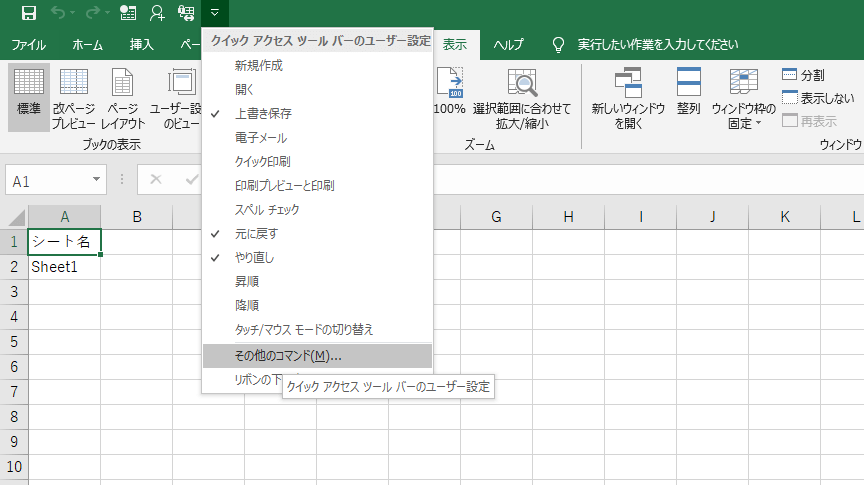Click the lightbulb Tell Me icon
Screen dimensions: 864x485
click(x=558, y=45)
